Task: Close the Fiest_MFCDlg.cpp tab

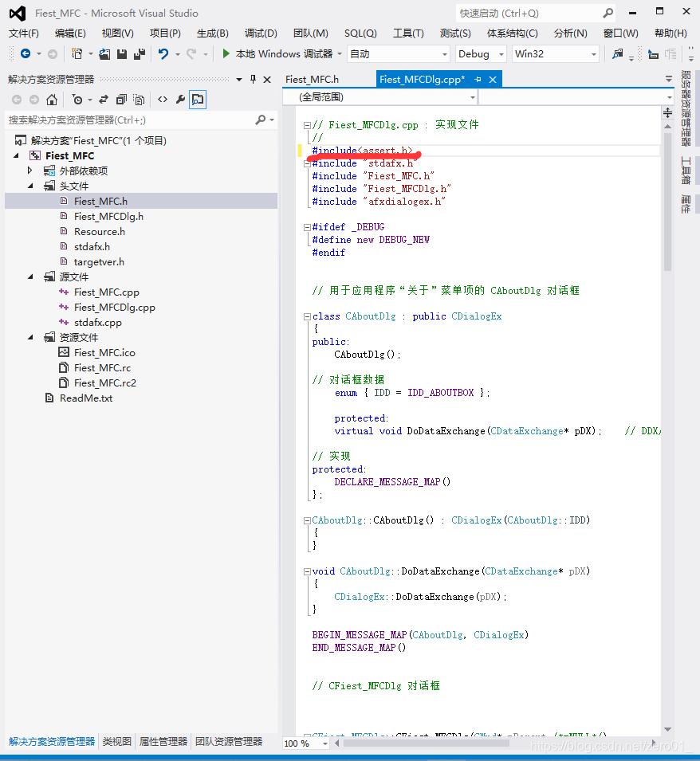Action: coord(493,80)
